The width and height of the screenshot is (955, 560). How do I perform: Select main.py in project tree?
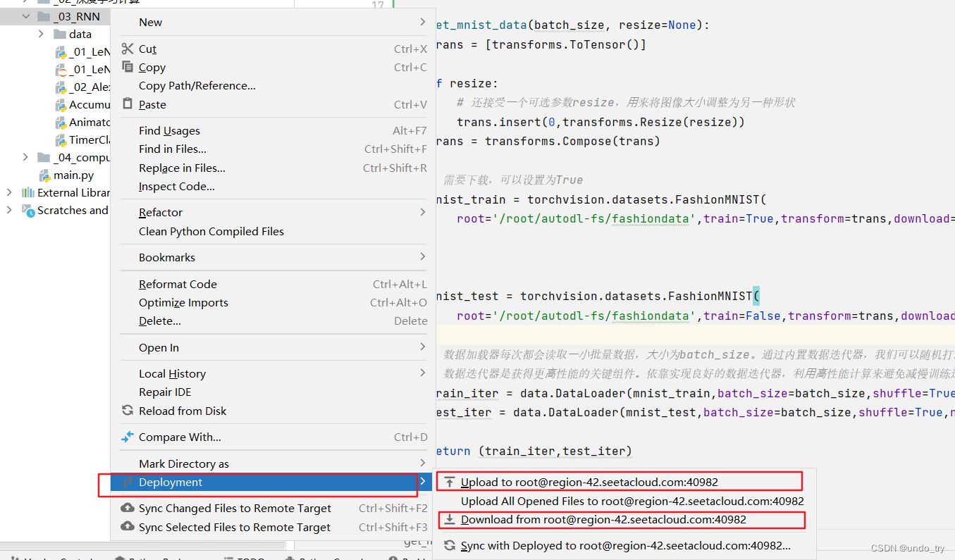coord(73,175)
